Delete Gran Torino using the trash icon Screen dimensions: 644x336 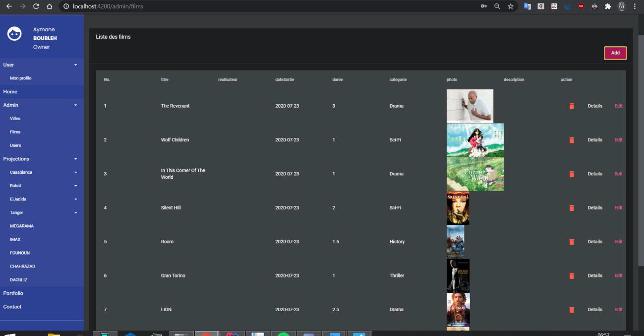click(572, 275)
